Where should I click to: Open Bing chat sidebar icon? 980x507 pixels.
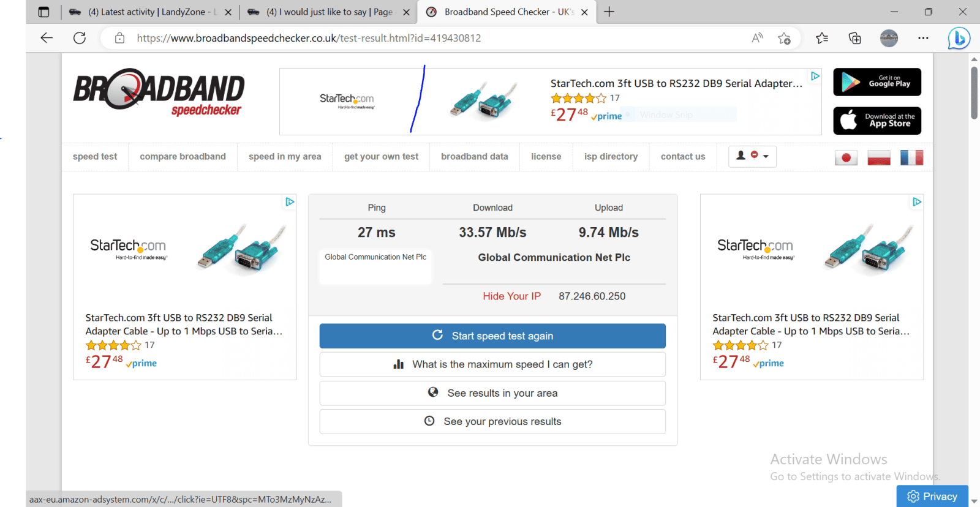click(959, 38)
